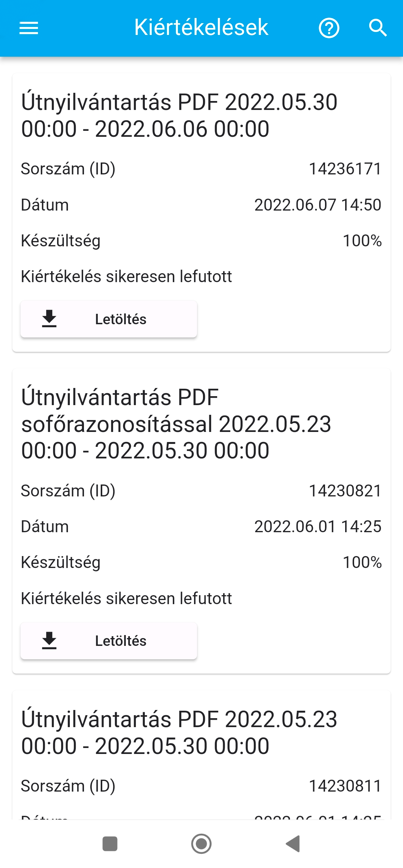Open the third Útnyilvántartás PDF 2022.05.23 card

point(179,733)
